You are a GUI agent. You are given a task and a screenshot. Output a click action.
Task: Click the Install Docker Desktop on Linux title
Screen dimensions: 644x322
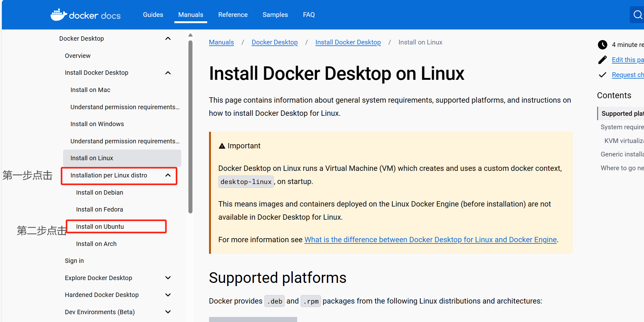tap(337, 74)
